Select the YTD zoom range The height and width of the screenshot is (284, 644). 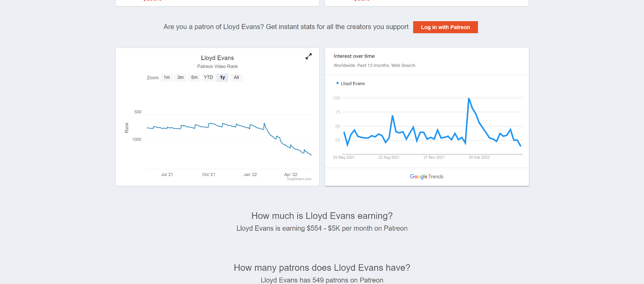[x=208, y=77]
